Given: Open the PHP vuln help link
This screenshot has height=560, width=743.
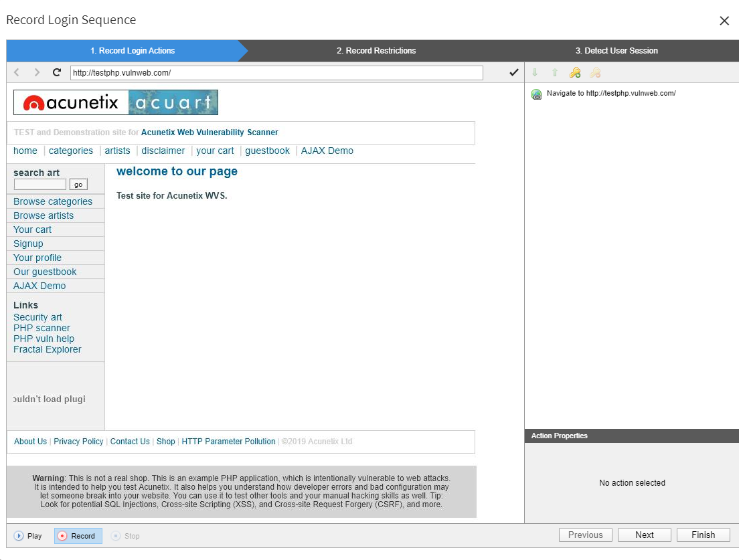Looking at the screenshot, I should [x=44, y=339].
